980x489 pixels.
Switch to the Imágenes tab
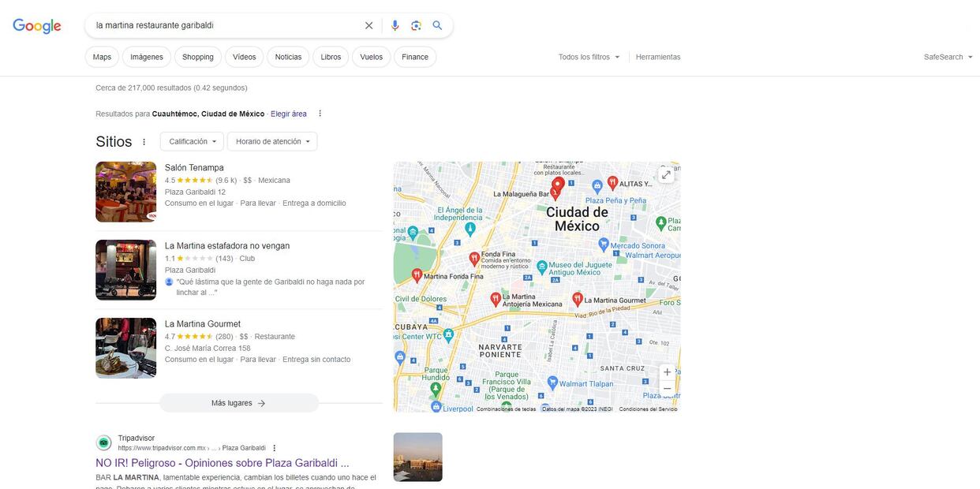tap(147, 57)
